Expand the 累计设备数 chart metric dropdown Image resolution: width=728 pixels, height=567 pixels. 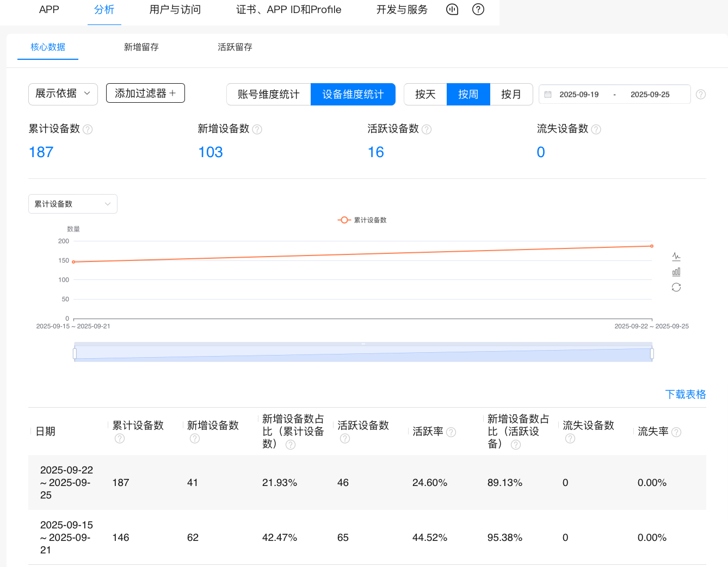[72, 204]
